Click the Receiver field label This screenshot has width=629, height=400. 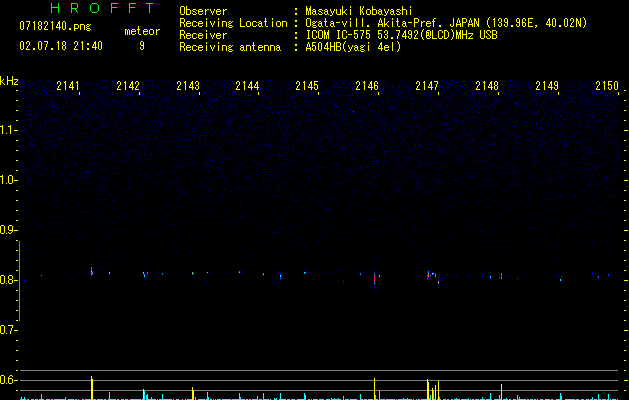click(203, 35)
